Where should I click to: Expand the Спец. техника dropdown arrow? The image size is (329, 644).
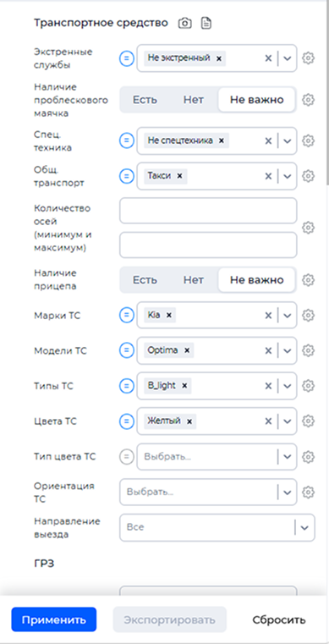tap(288, 140)
